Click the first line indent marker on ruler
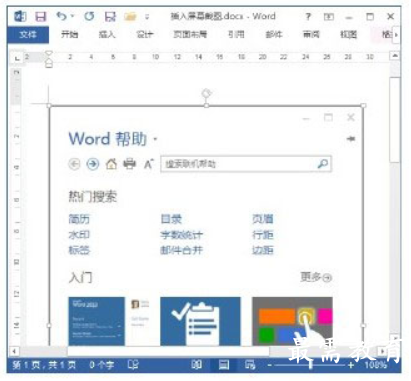411x381 pixels. pos(49,53)
